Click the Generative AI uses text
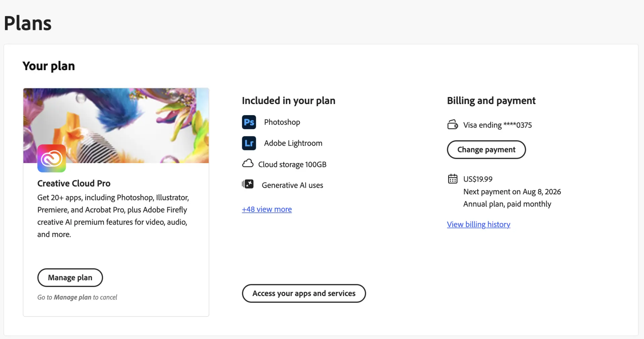 click(x=292, y=185)
